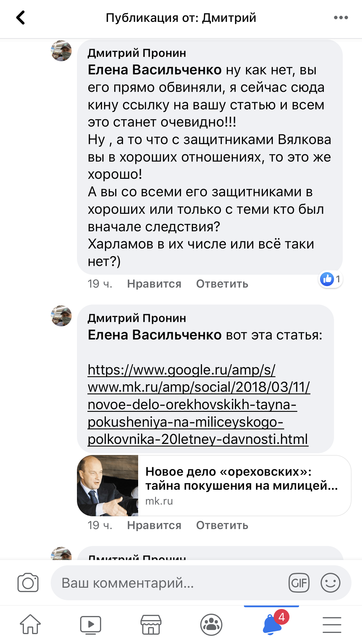Image resolution: width=362 pixels, height=644 pixels.
Task: Like the first Дмитрий Пронин comment
Action: (x=154, y=284)
